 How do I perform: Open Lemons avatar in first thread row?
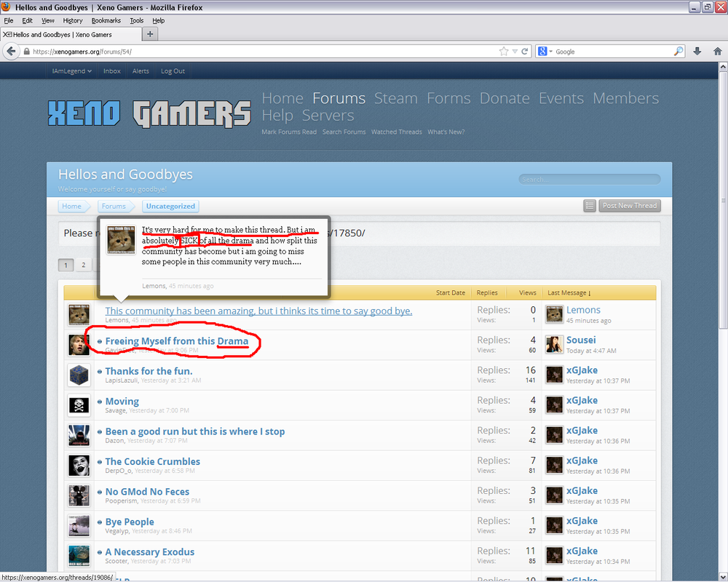[x=79, y=315]
